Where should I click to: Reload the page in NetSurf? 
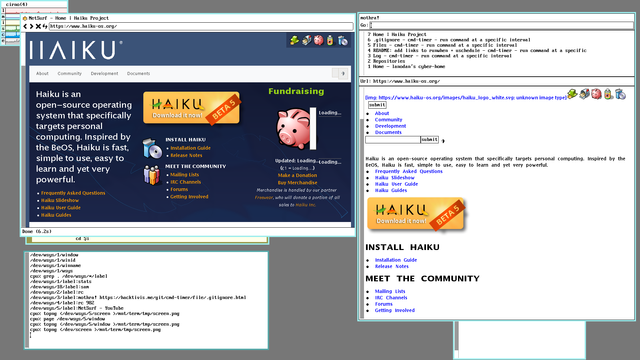tap(44, 26)
